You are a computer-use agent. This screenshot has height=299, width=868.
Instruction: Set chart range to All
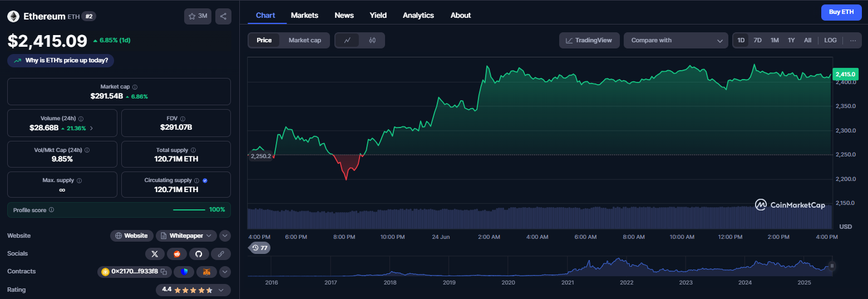coord(807,40)
